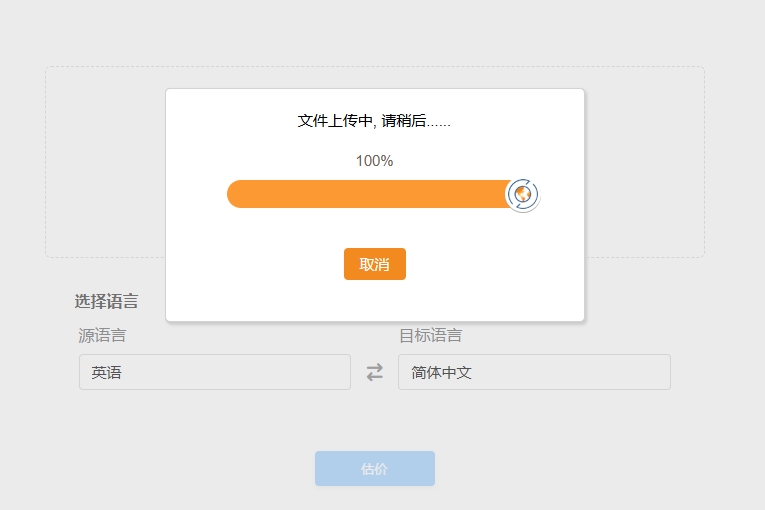Select the 简体中文 text in target field
Screen dimensions: 765x510
coord(442,372)
